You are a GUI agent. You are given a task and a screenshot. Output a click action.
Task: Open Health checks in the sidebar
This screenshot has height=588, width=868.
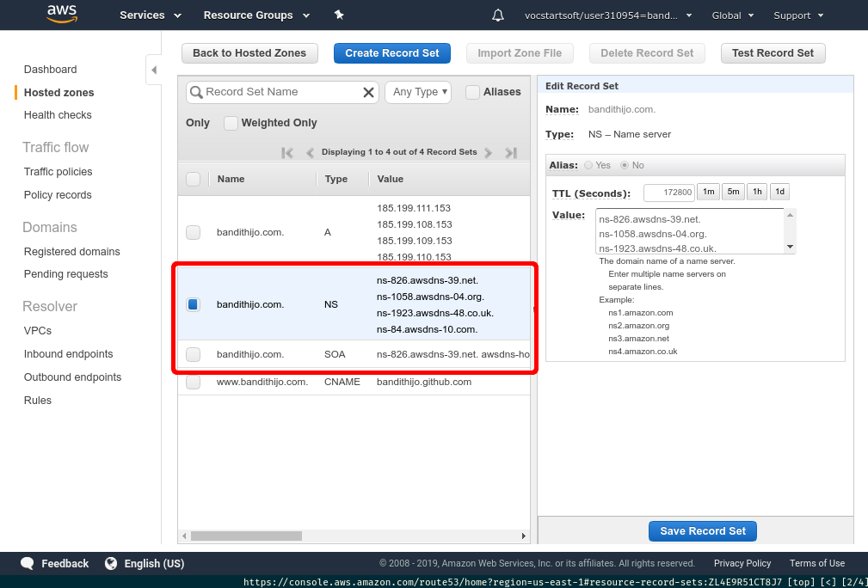click(x=58, y=115)
